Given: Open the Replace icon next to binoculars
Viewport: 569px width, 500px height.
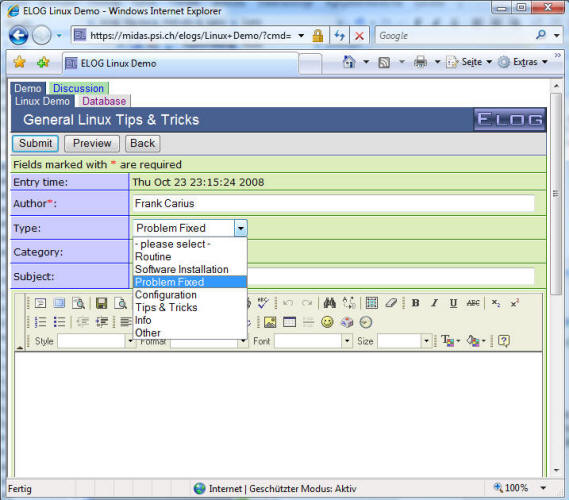Looking at the screenshot, I should pyautogui.click(x=349, y=303).
